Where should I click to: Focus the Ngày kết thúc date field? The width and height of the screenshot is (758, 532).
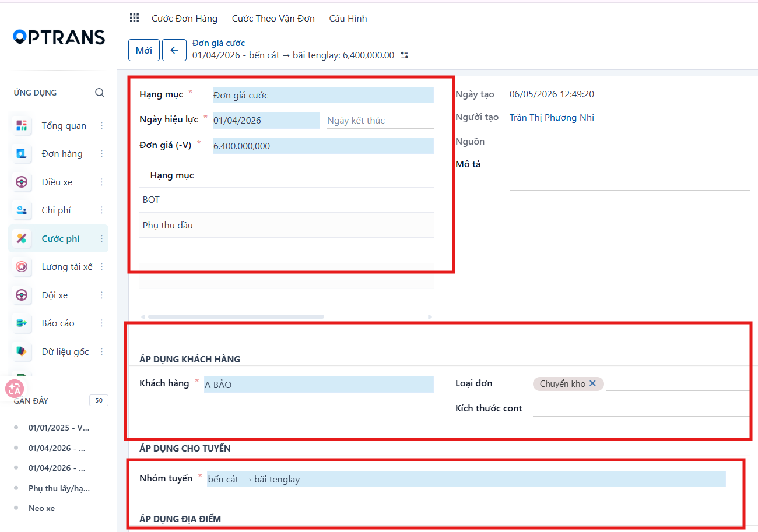tap(380, 121)
